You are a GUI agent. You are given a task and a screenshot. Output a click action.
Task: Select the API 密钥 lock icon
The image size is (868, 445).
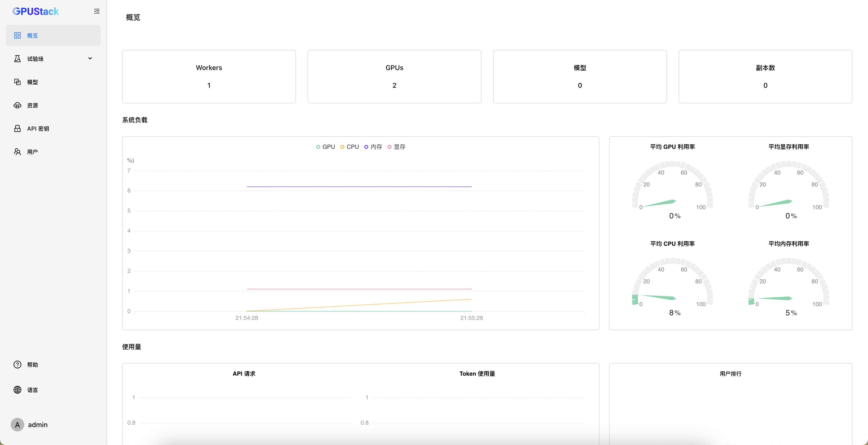(17, 128)
